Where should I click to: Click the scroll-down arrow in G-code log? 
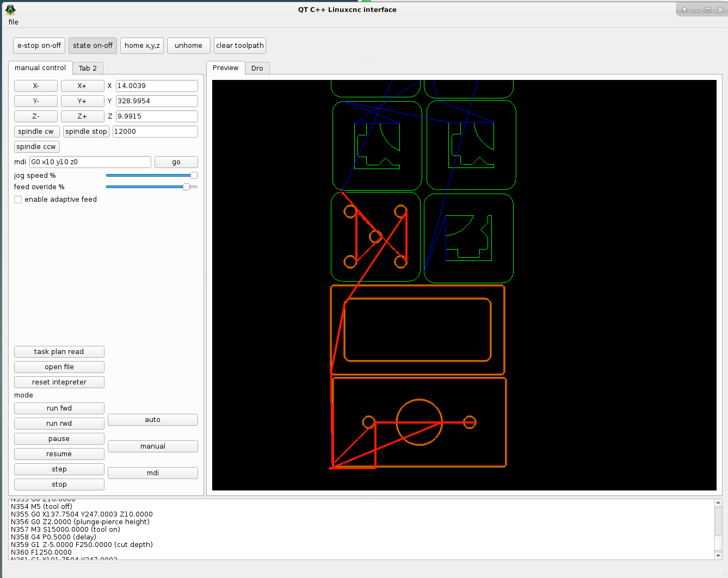pos(718,555)
